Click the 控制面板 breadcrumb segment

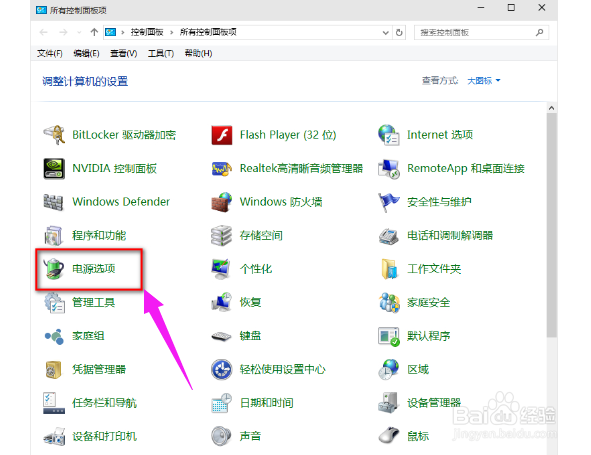pyautogui.click(x=147, y=32)
